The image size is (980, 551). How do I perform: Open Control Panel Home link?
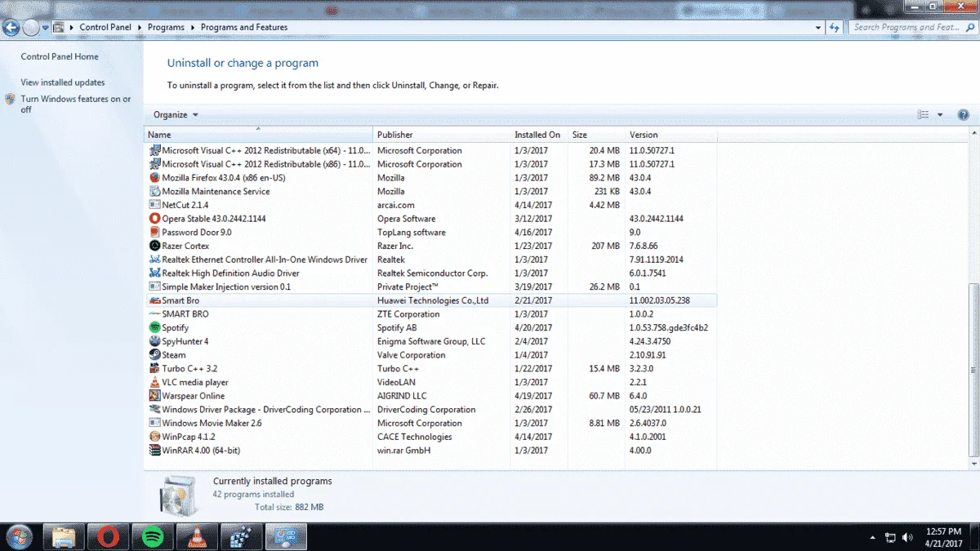click(x=60, y=56)
